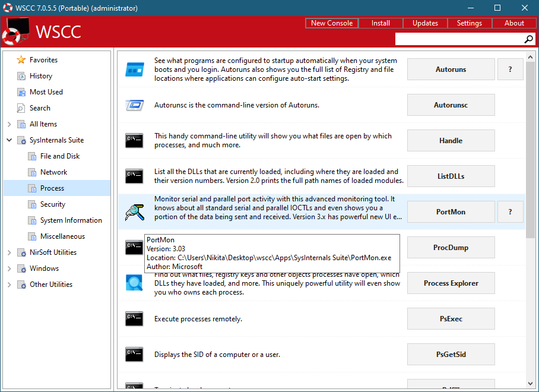
Task: Open help for Autoruns question mark
Action: tap(510, 69)
